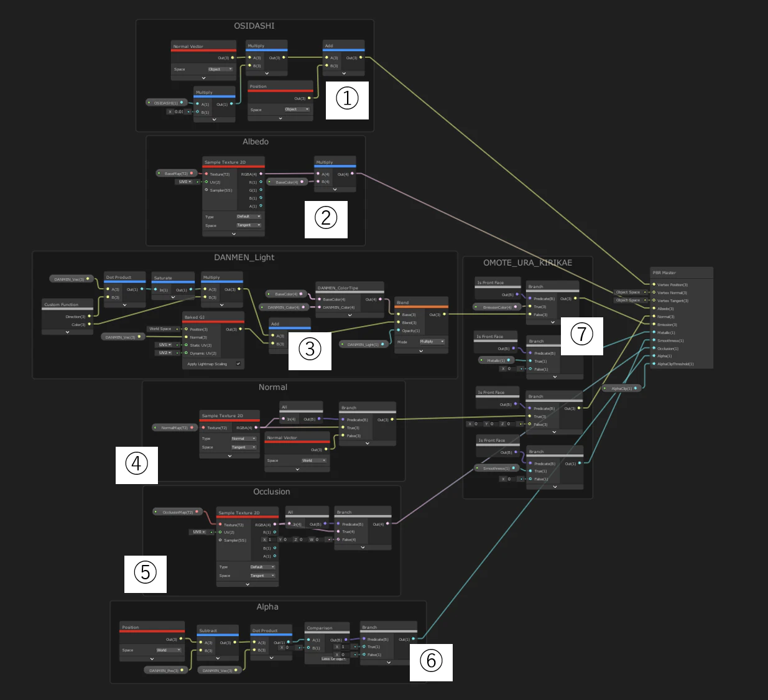Collapse the Subtract node chevron
Viewport: 768px width, 700px height.
pyautogui.click(x=218, y=658)
